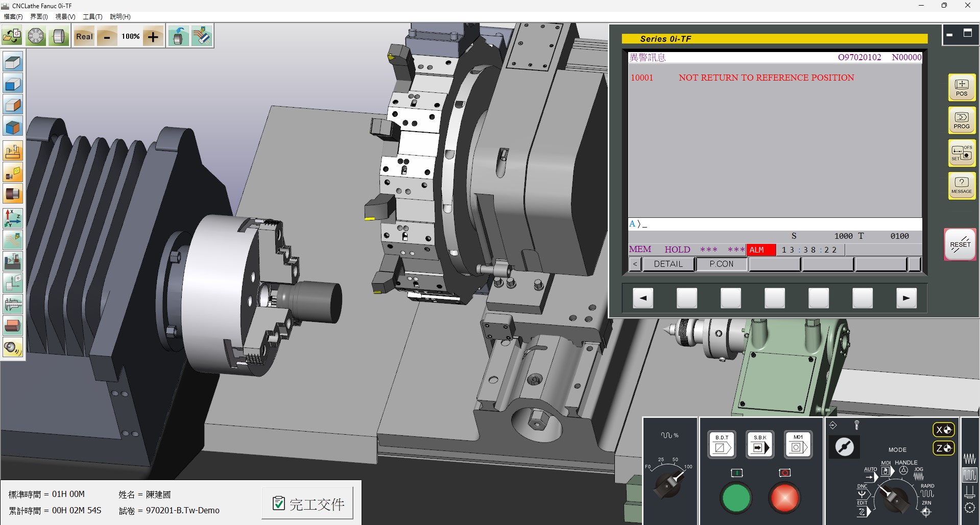Image resolution: width=980 pixels, height=525 pixels.
Task: Click the program number O97020102 text
Action: point(859,57)
